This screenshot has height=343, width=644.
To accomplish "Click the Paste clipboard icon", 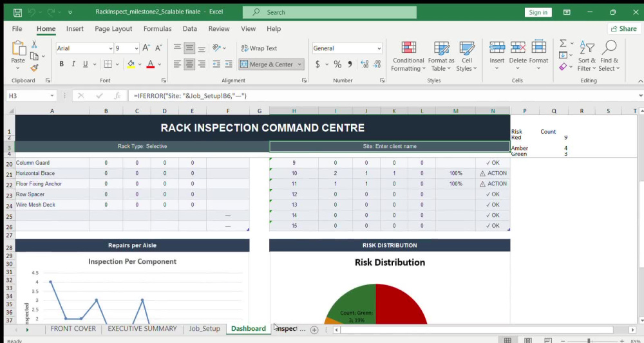I will [19, 48].
